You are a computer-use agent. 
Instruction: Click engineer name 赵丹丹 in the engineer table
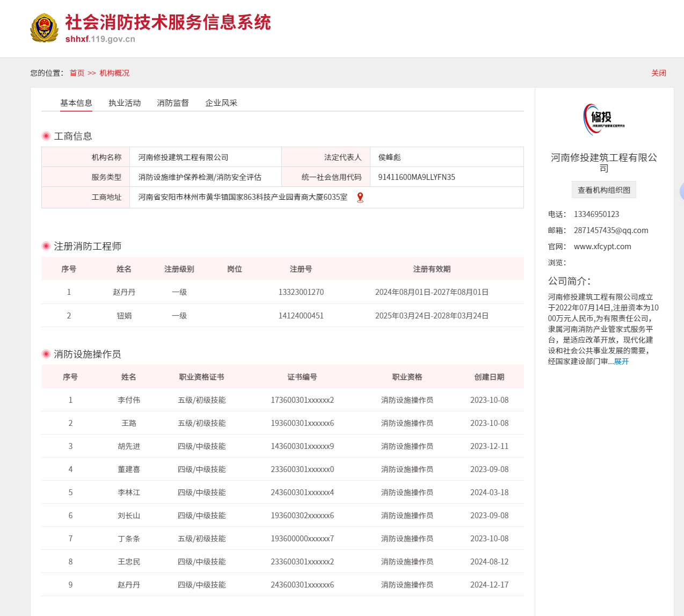tap(124, 292)
